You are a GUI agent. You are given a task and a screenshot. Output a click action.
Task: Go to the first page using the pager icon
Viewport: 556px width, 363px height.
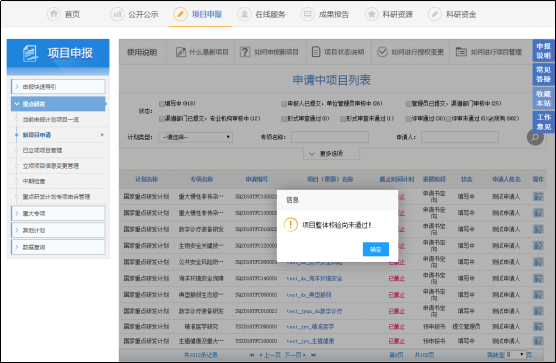(252, 355)
